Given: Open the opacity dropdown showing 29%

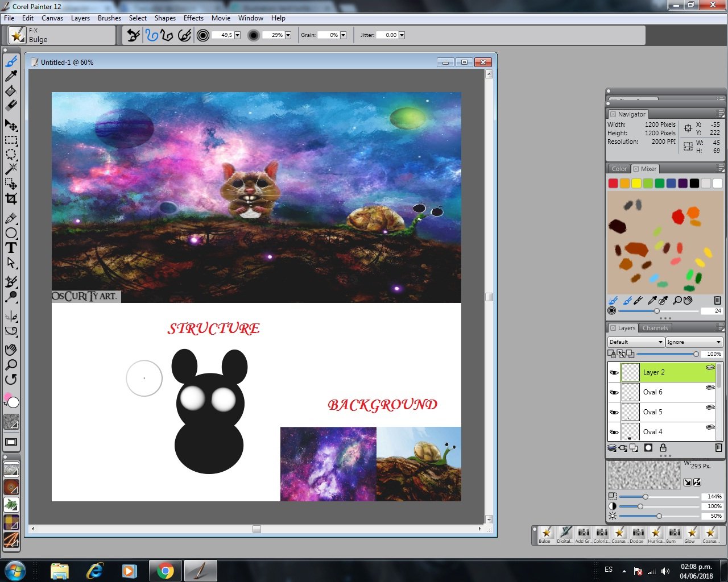Looking at the screenshot, I should click(x=288, y=35).
